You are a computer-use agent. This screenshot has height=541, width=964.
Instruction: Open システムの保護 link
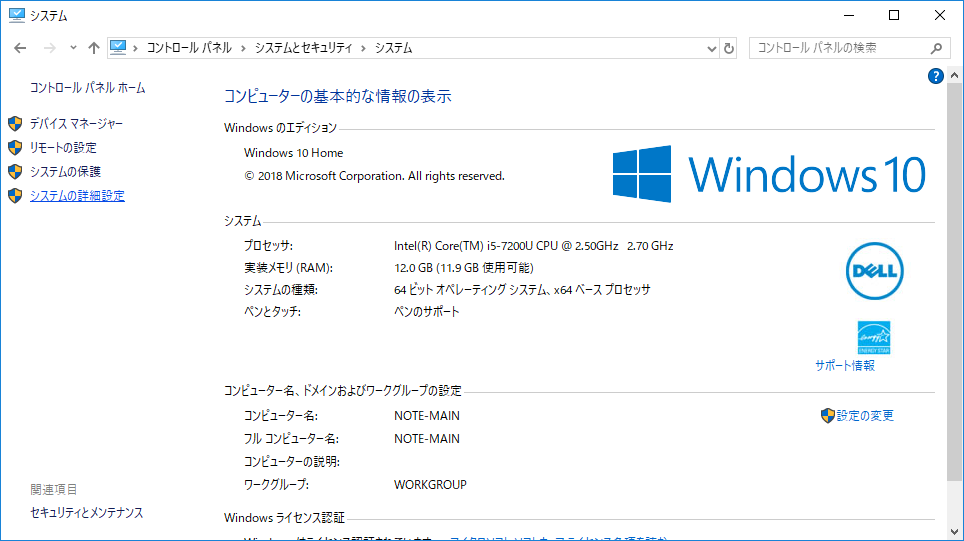coord(65,172)
